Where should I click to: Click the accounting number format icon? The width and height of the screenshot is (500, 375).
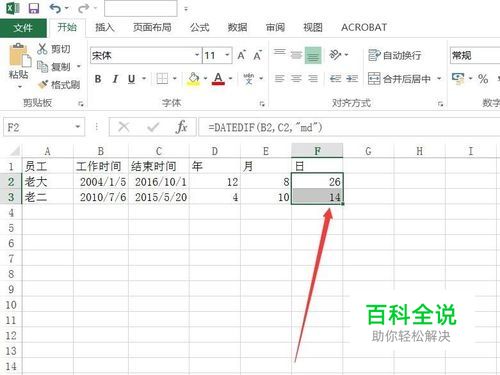pos(458,79)
